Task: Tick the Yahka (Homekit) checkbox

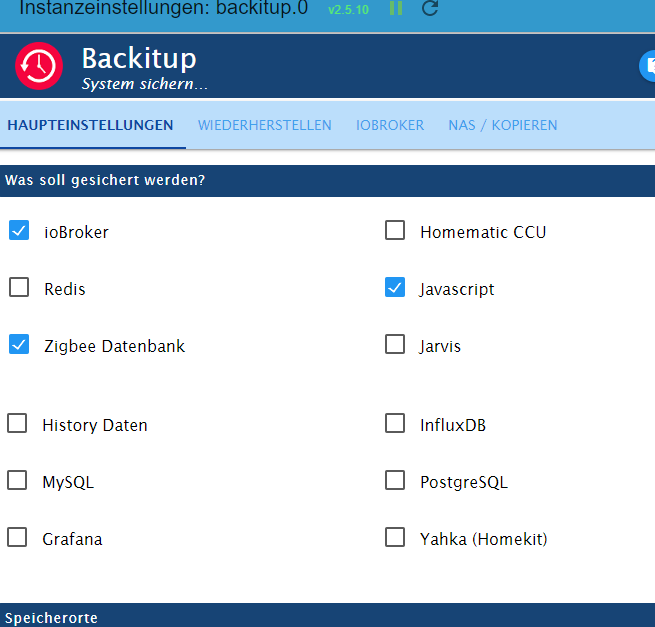Action: (x=395, y=538)
